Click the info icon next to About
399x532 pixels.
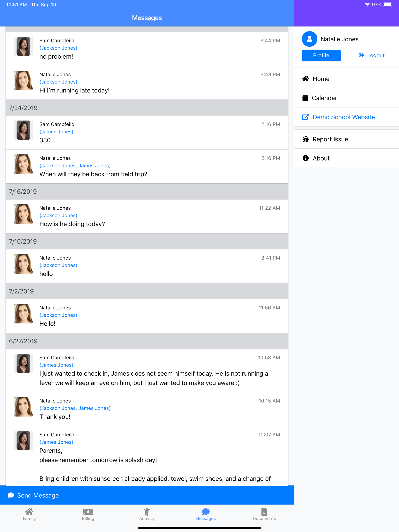coord(306,158)
